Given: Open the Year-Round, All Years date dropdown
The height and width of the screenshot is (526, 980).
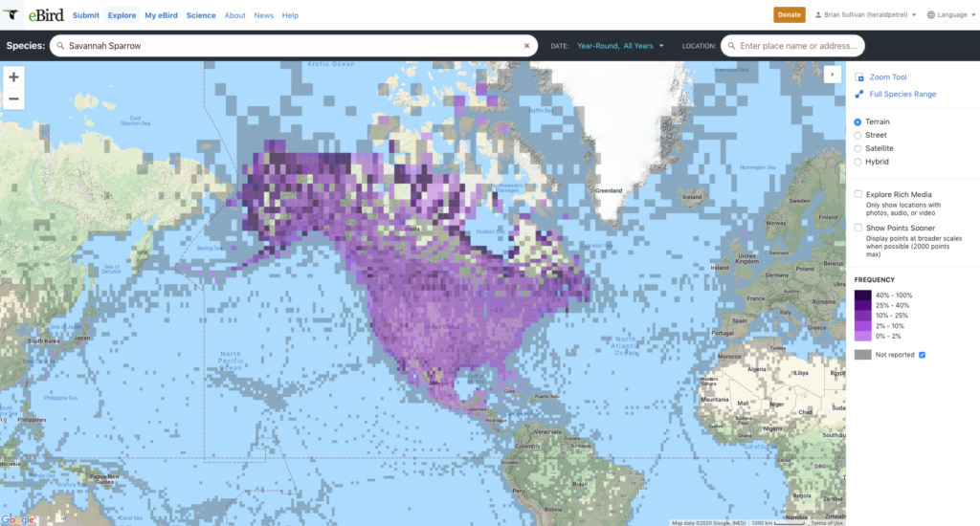Looking at the screenshot, I should (620, 46).
